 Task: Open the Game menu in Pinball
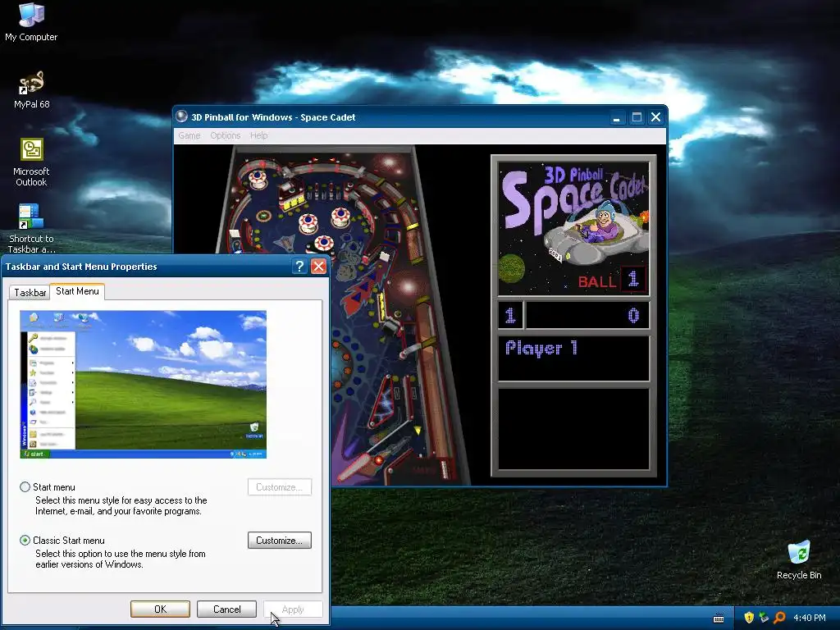click(189, 135)
